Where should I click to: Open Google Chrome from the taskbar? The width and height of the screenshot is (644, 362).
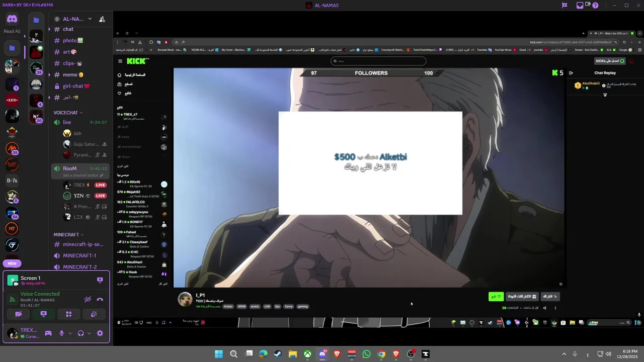click(381, 354)
